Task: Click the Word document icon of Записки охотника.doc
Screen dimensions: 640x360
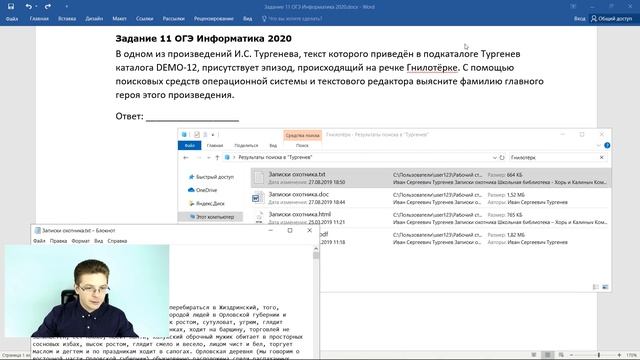Action: click(258, 198)
